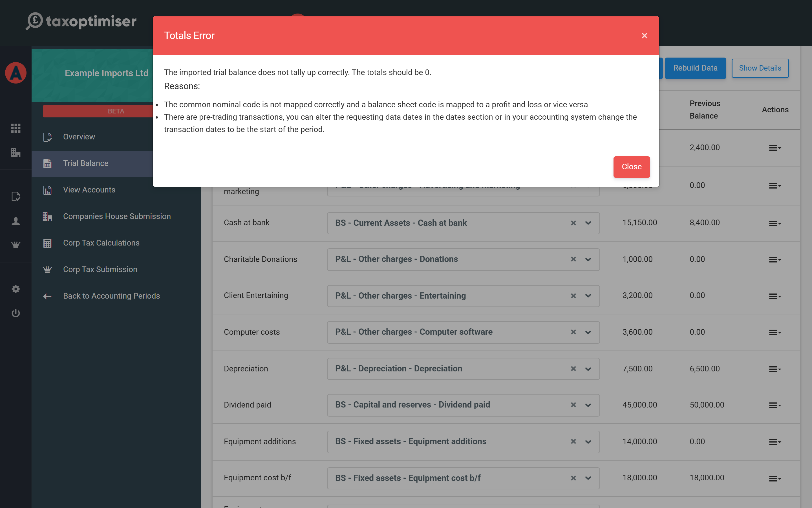
Task: Open actions menu for Depreciation row
Action: coord(775,369)
